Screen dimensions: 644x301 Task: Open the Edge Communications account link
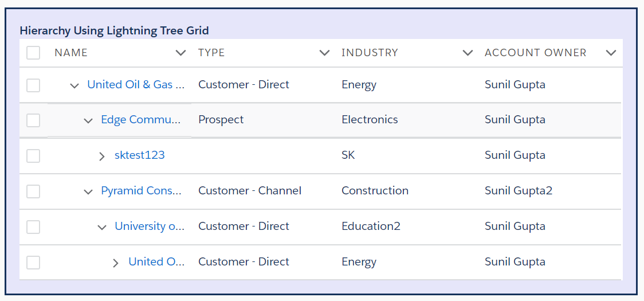coord(141,120)
